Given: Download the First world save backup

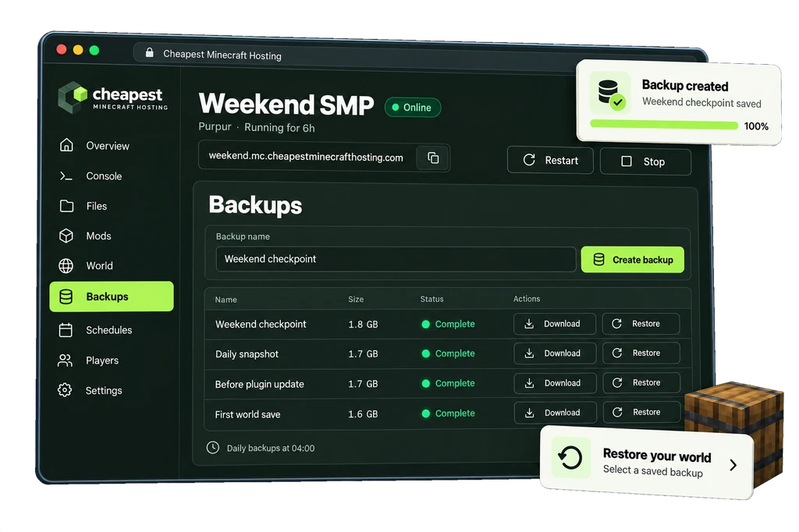Looking at the screenshot, I should coord(555,413).
